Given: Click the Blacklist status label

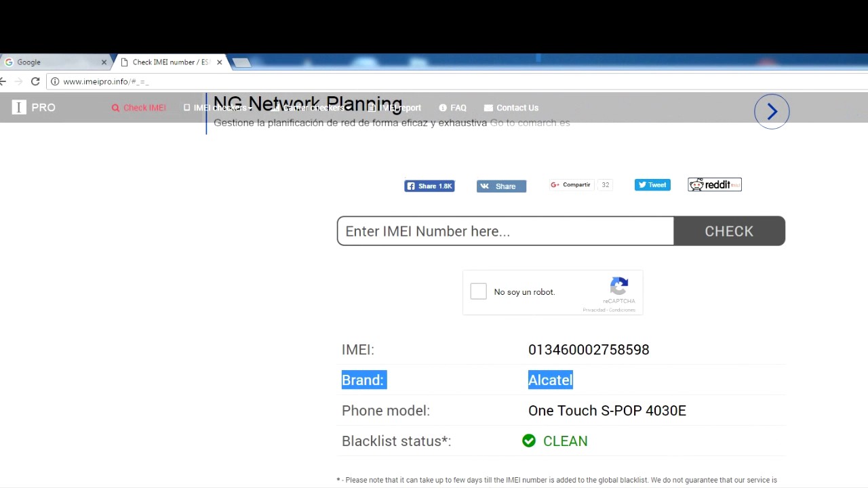Looking at the screenshot, I should pyautogui.click(x=396, y=441).
